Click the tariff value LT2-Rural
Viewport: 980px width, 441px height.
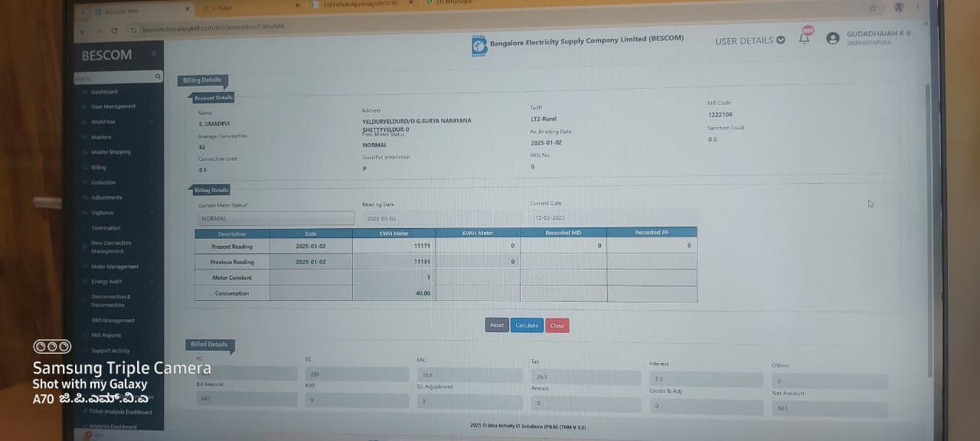click(546, 119)
